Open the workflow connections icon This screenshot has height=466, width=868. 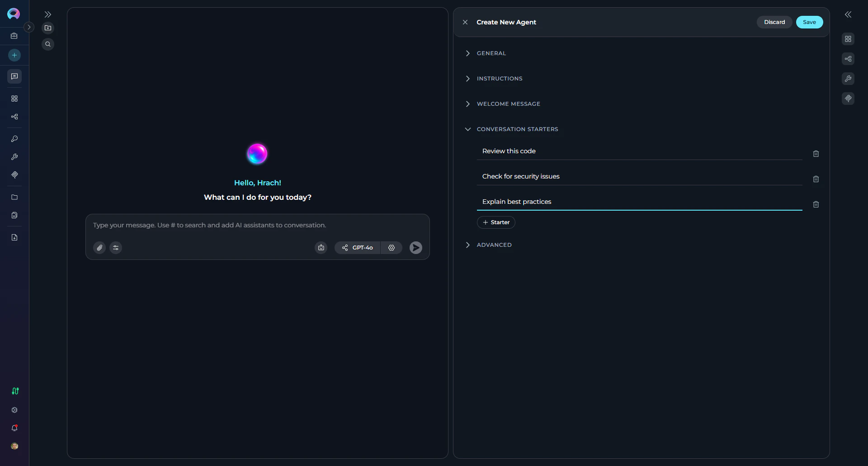(14, 117)
